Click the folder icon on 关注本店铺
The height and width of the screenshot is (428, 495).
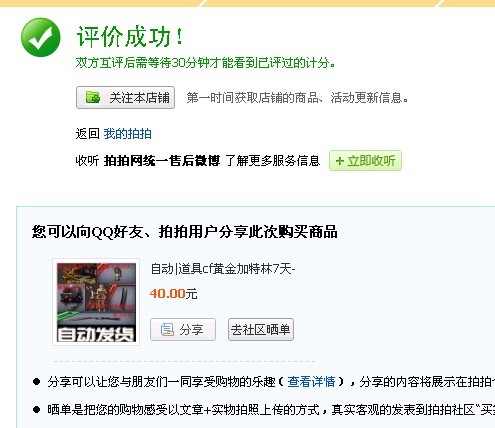point(93,97)
